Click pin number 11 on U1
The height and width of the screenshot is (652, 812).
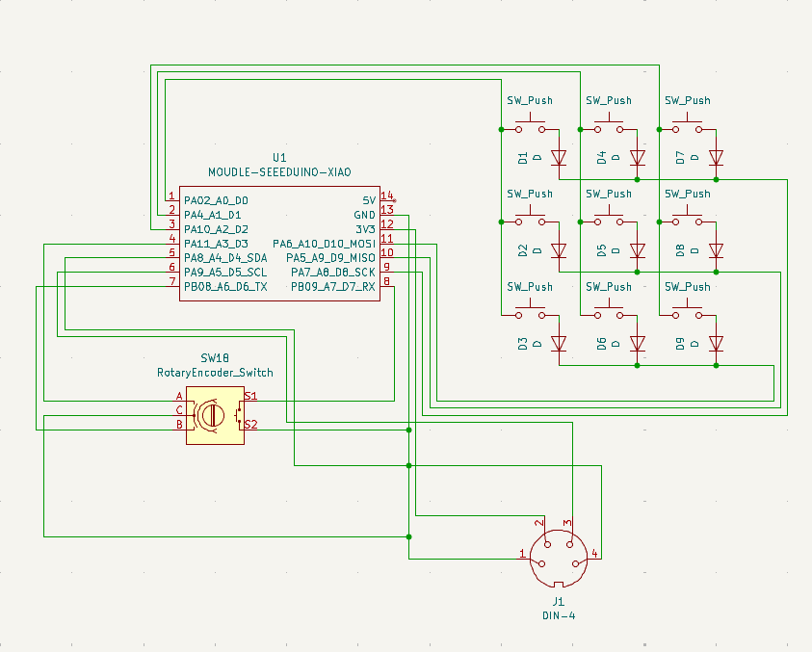click(x=387, y=239)
